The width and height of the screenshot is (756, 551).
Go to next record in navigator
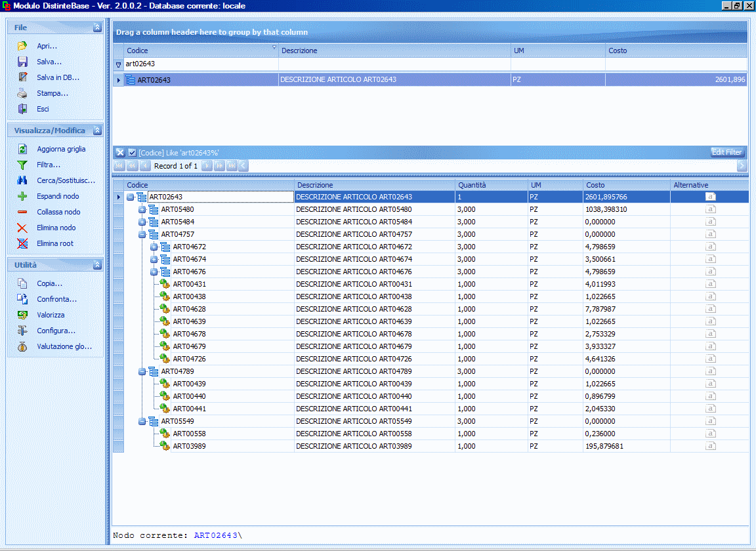(x=207, y=166)
